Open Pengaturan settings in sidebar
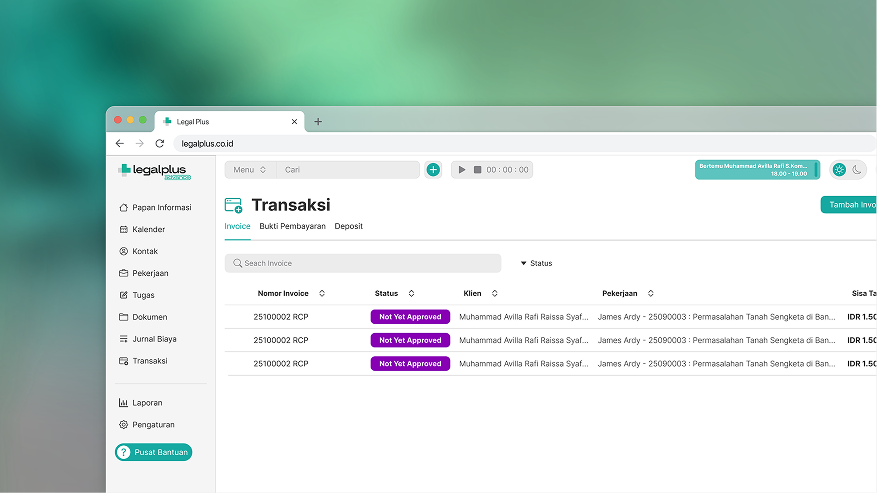 tap(147, 425)
